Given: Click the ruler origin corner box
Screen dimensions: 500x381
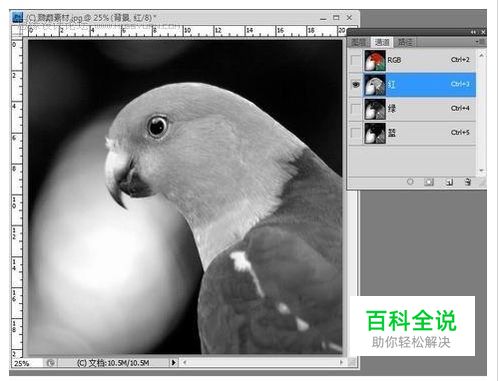Looking at the screenshot, I should [18, 32].
